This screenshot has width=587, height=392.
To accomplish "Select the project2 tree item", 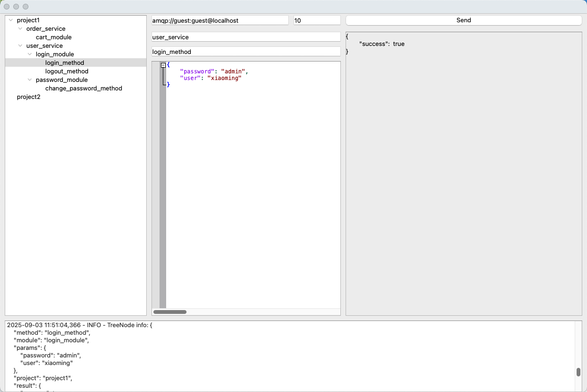I will (28, 97).
